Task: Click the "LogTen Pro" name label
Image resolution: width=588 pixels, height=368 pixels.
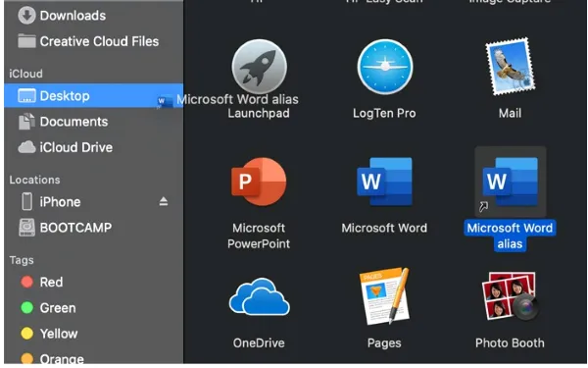Action: pyautogui.click(x=384, y=113)
